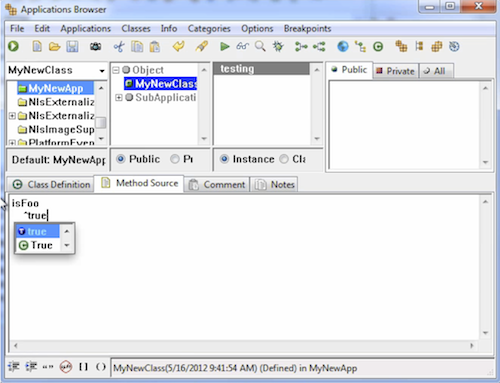Click the down arrow in the autocomplete popup
The image size is (500, 383).
[67, 245]
